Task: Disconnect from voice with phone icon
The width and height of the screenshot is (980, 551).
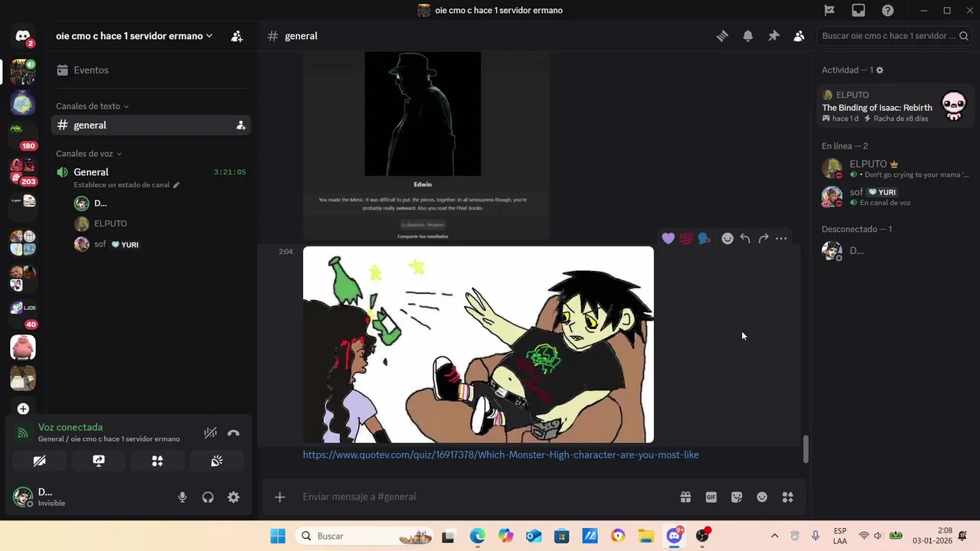Action: tap(234, 432)
